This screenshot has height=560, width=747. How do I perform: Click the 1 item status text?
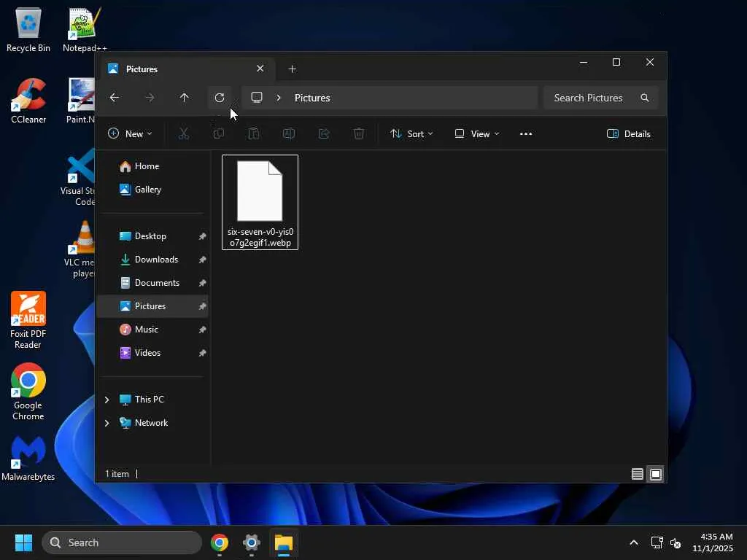117,474
